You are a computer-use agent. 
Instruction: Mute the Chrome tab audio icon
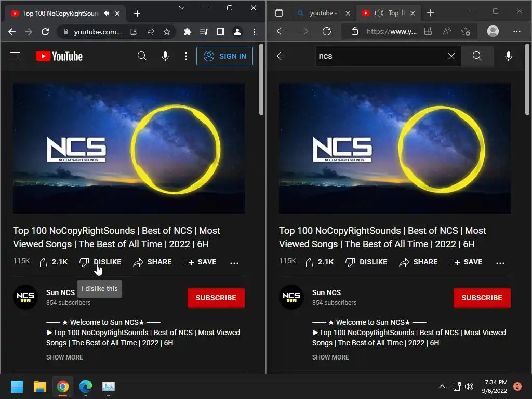click(x=107, y=13)
